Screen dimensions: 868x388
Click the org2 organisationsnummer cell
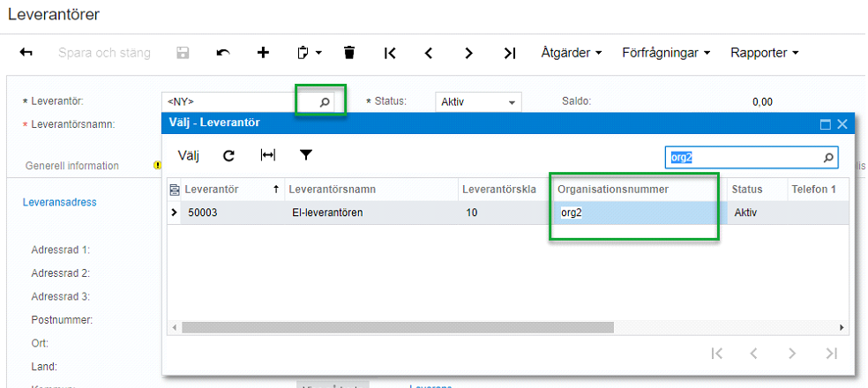(639, 213)
